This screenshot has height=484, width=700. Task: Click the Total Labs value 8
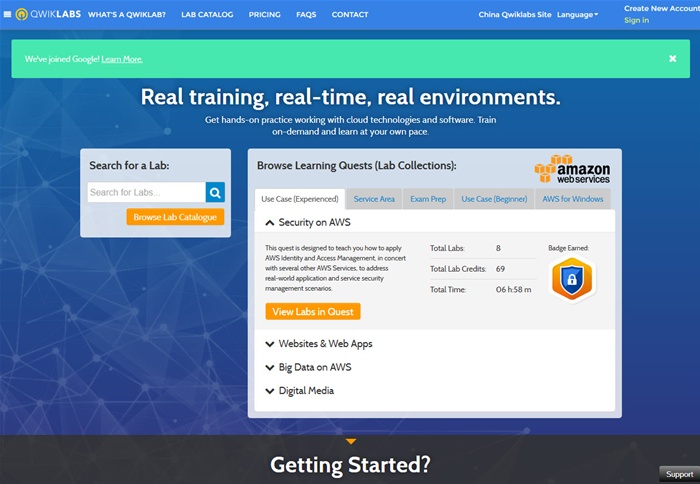[x=498, y=248]
